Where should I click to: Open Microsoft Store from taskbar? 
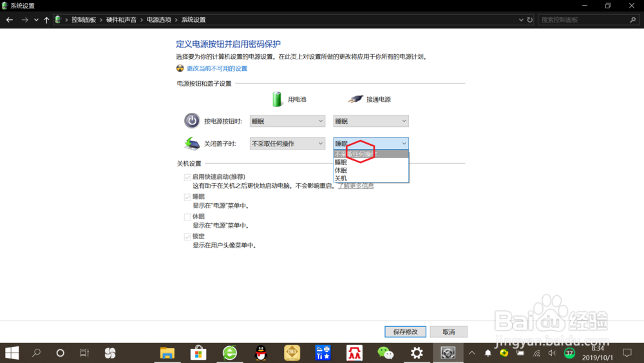click(x=198, y=353)
